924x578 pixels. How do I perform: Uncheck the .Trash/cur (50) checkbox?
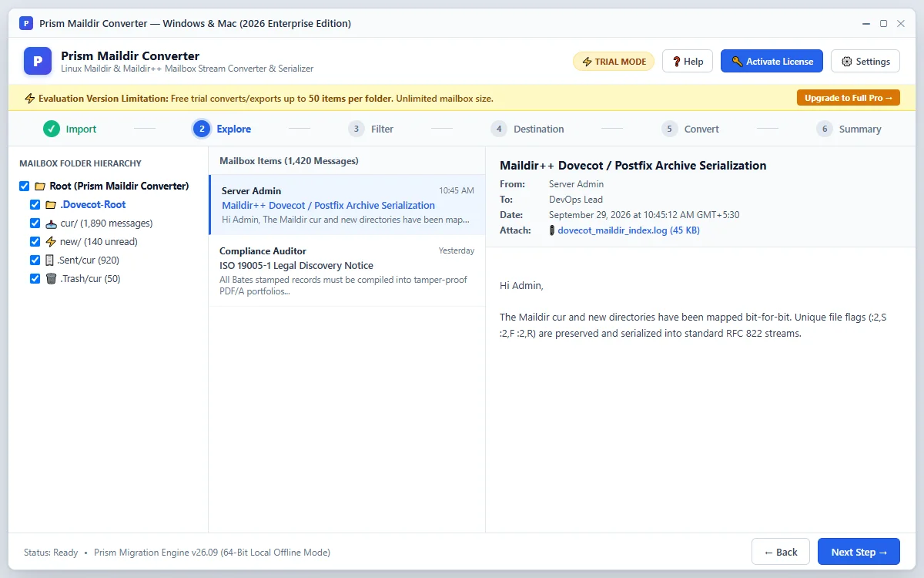pos(35,279)
